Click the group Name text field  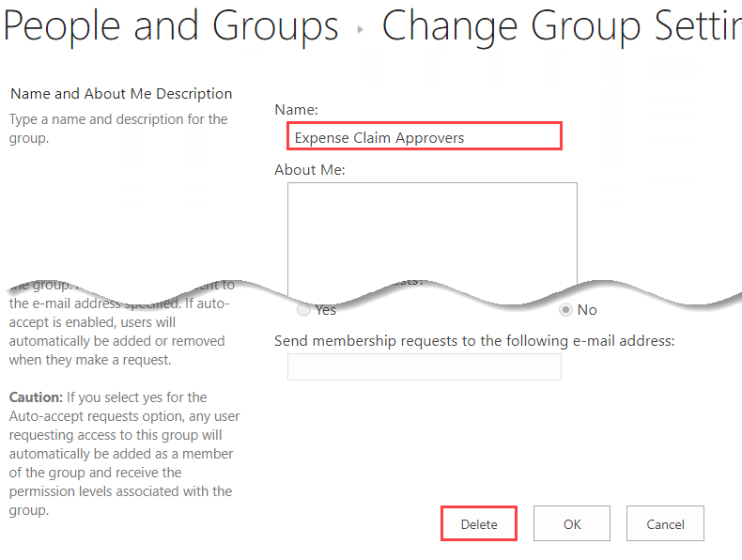[424, 137]
